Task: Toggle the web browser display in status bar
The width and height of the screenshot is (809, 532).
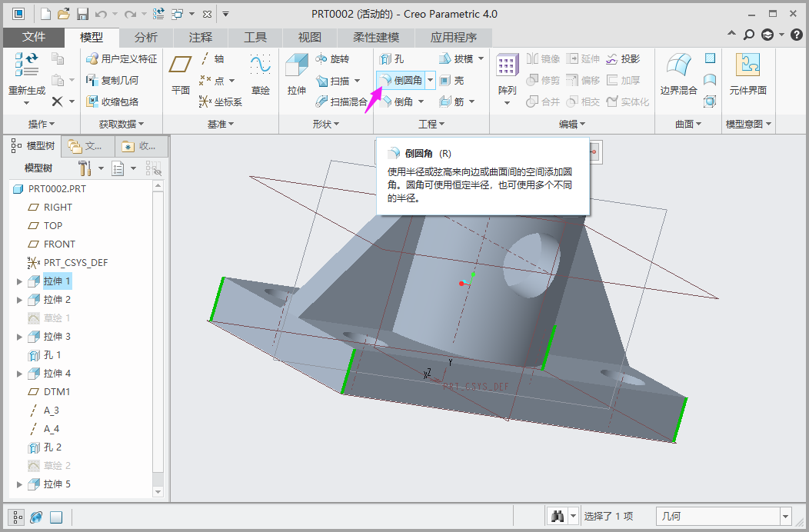Action: tap(36, 517)
